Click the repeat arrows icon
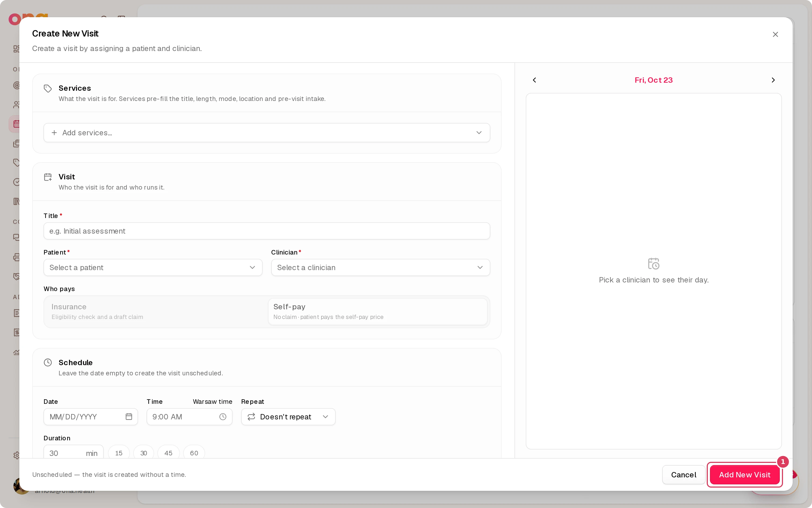 tap(251, 417)
